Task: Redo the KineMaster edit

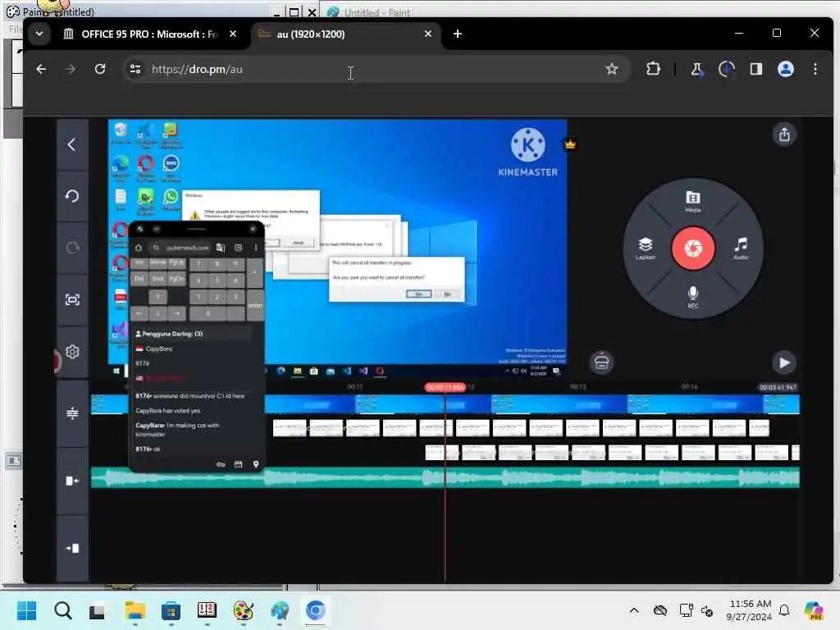Action: [x=72, y=248]
